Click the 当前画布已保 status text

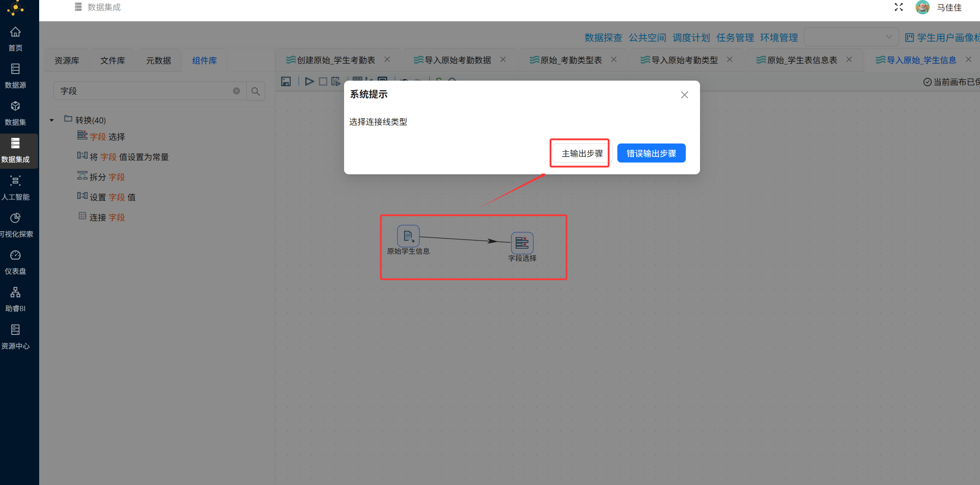956,82
